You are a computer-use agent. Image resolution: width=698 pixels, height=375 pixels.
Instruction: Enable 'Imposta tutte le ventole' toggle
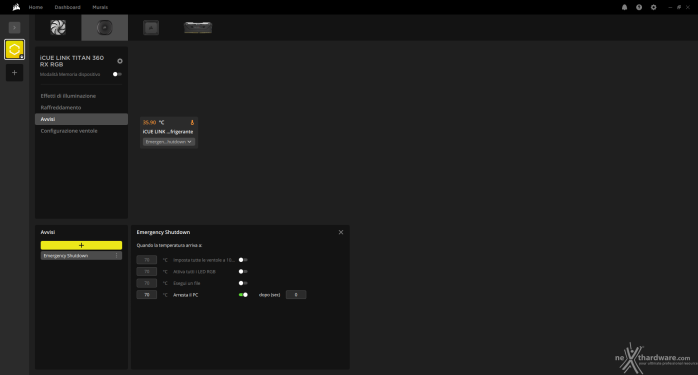click(x=243, y=260)
